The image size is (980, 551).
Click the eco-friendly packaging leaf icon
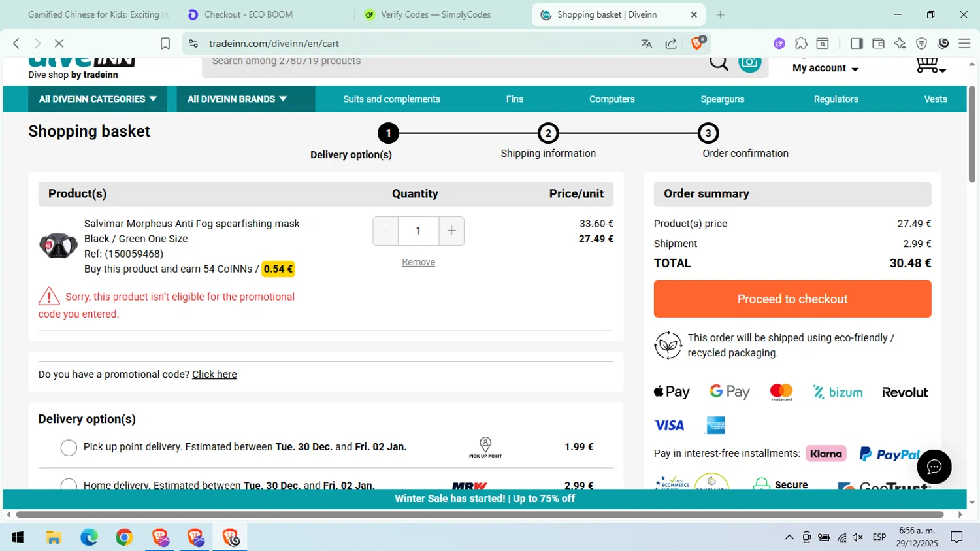[668, 345]
